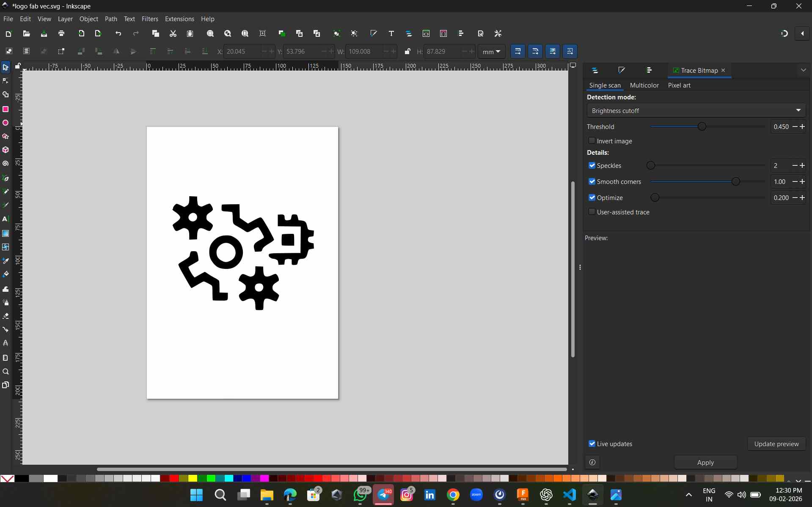Enable the Invert image checkbox
Image resolution: width=812 pixels, height=507 pixels.
(592, 141)
